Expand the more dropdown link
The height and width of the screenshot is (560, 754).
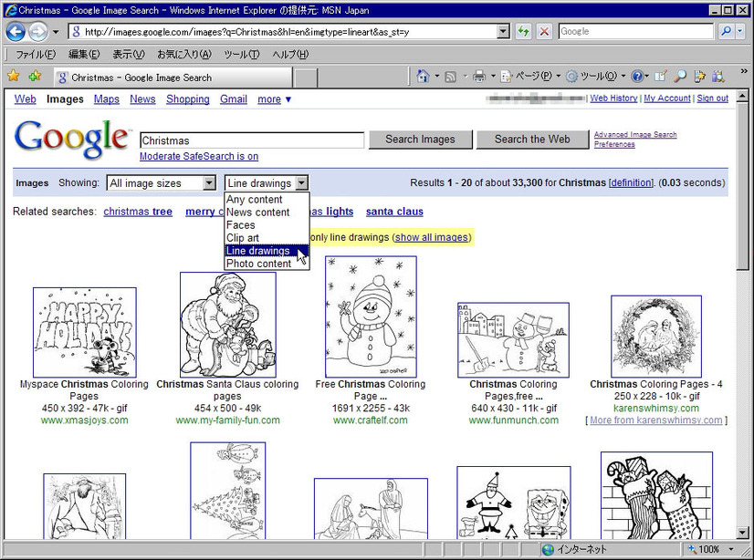point(274,99)
